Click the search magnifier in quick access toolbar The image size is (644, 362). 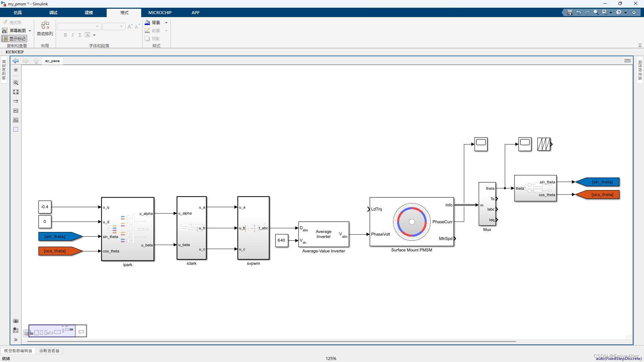click(x=596, y=12)
